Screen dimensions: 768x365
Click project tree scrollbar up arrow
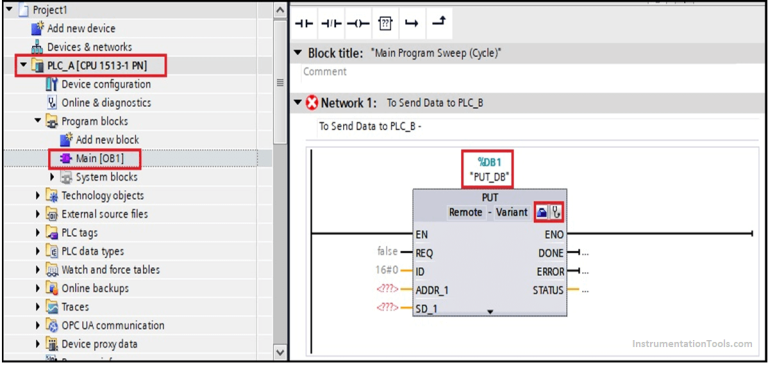point(280,10)
